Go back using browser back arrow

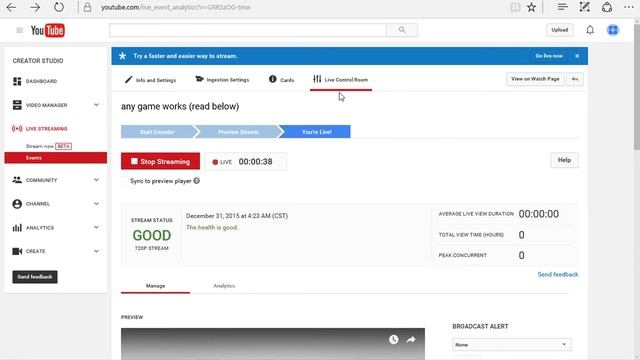11,7
